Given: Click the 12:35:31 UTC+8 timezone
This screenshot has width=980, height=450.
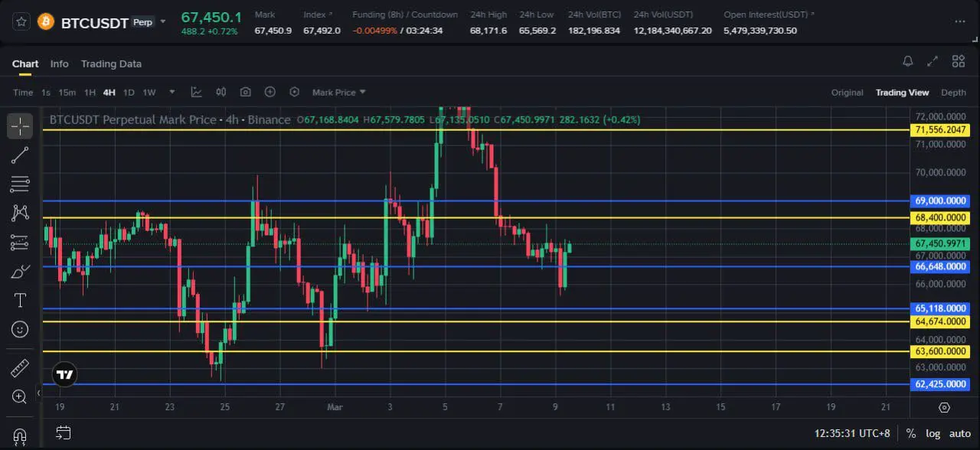Looking at the screenshot, I should 852,433.
